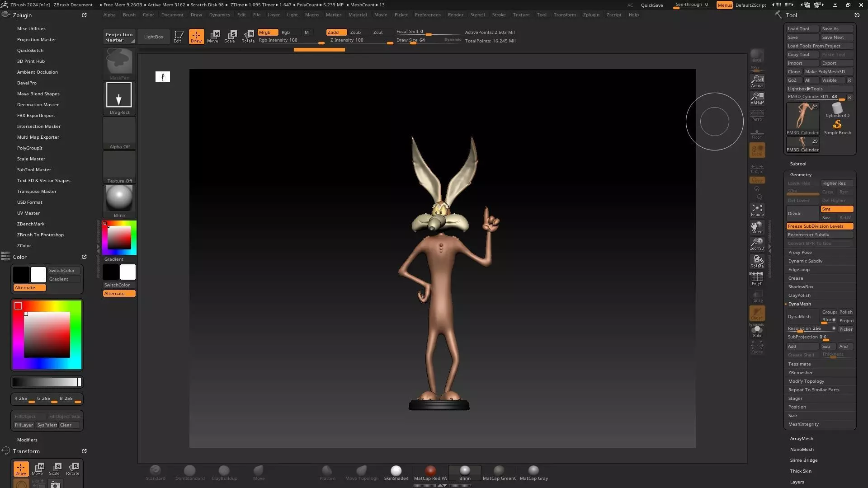
Task: Select the Scale icon in top shelf
Action: click(x=230, y=37)
